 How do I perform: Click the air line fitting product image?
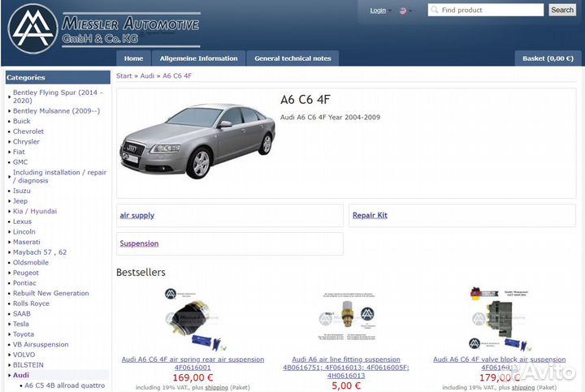(347, 317)
